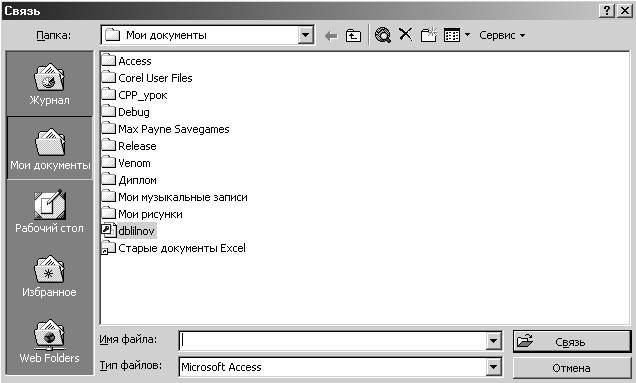The height and width of the screenshot is (383, 636).
Task: Open the Сервис menu
Action: tap(502, 35)
